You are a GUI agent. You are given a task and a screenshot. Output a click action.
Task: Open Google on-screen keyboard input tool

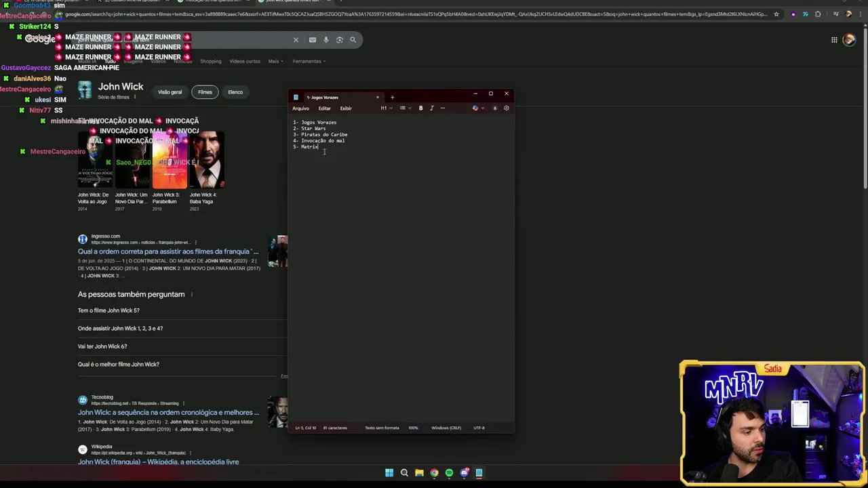click(x=312, y=40)
